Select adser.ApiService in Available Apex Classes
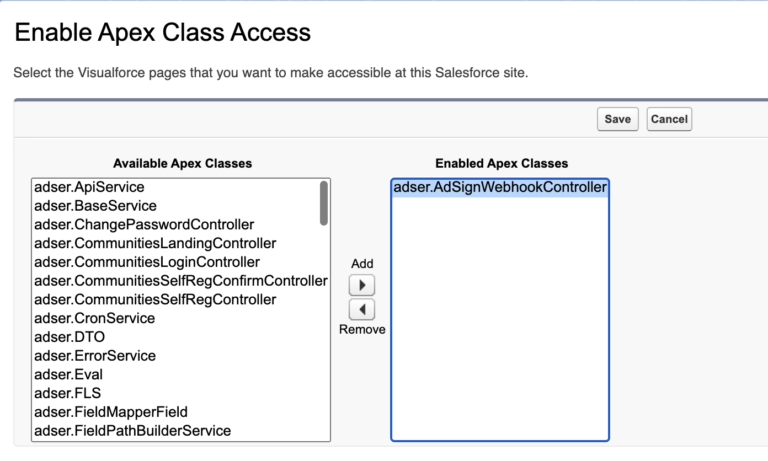The width and height of the screenshot is (768, 461). coord(89,187)
